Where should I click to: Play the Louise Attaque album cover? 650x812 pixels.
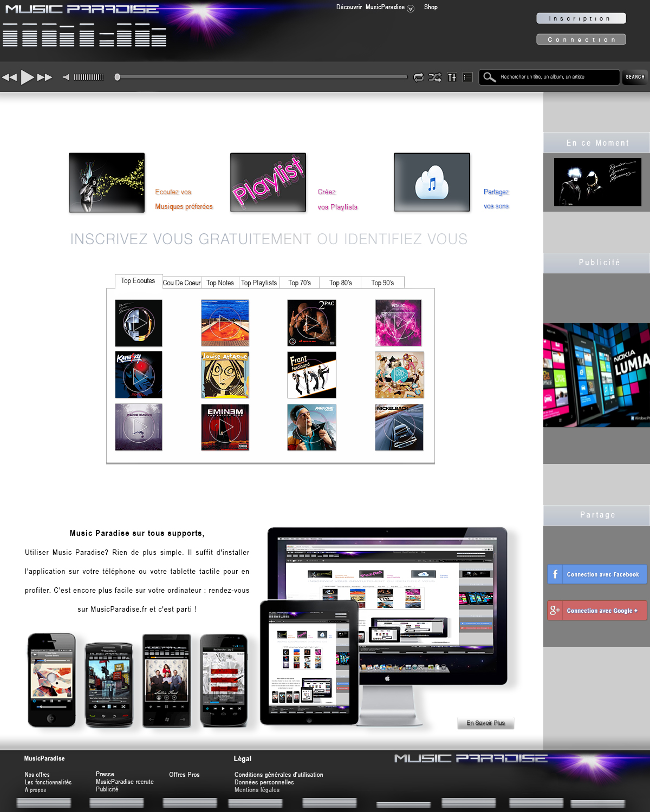(x=225, y=375)
